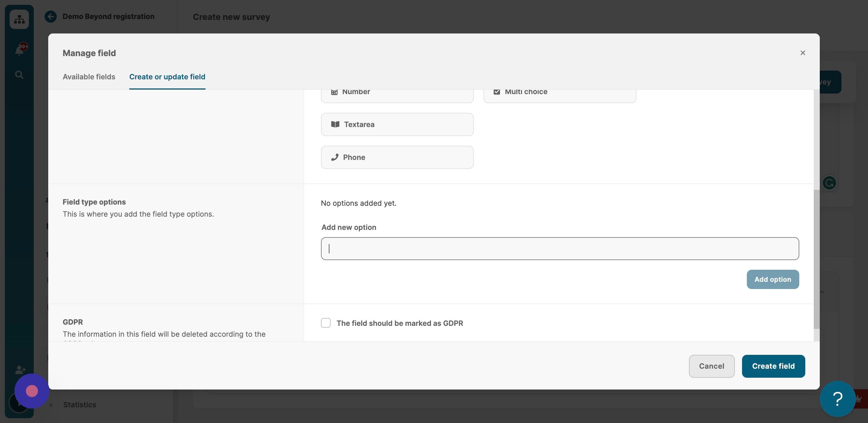Open the notifications bell with 99+ badge

[x=20, y=49]
